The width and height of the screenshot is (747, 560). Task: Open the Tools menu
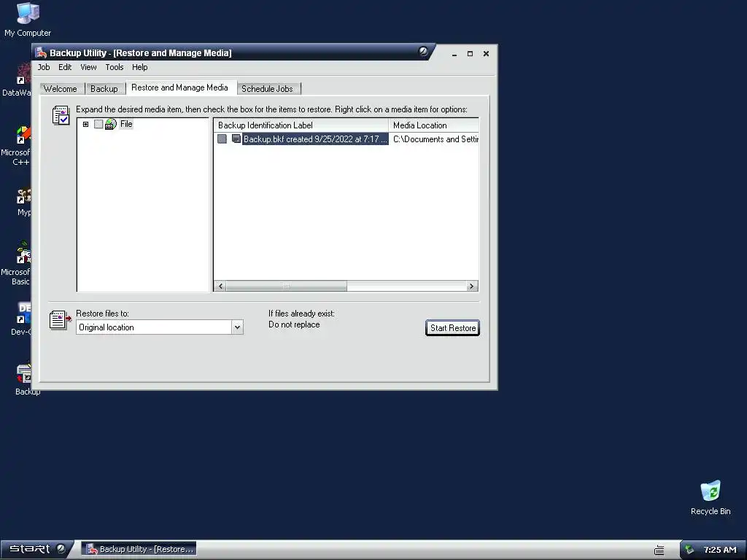click(x=115, y=67)
